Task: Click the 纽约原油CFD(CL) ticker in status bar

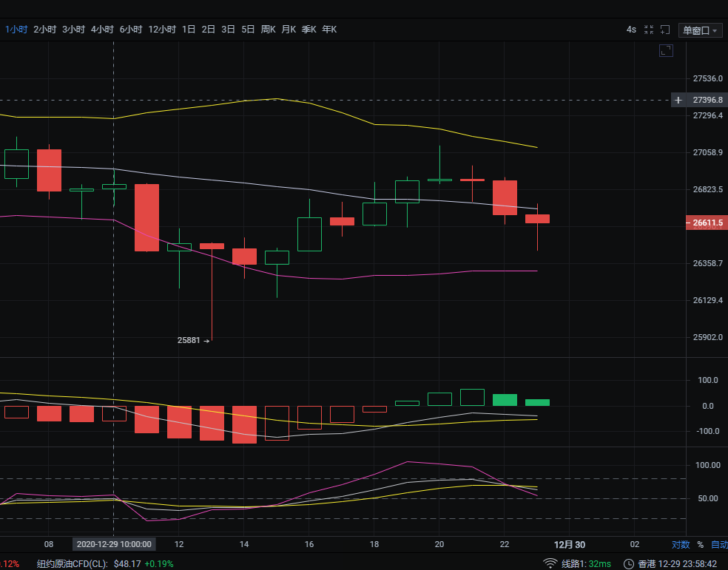Action: [73, 564]
